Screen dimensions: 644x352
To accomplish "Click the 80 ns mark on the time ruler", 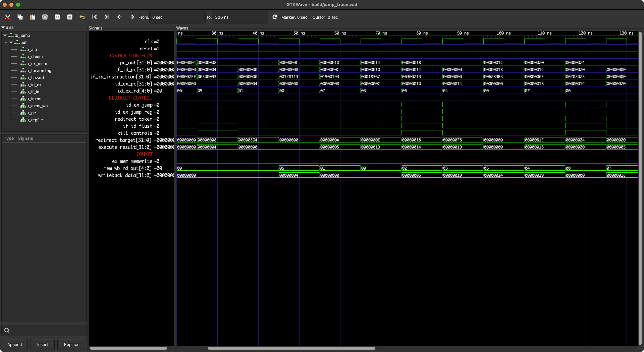I will tap(422, 33).
